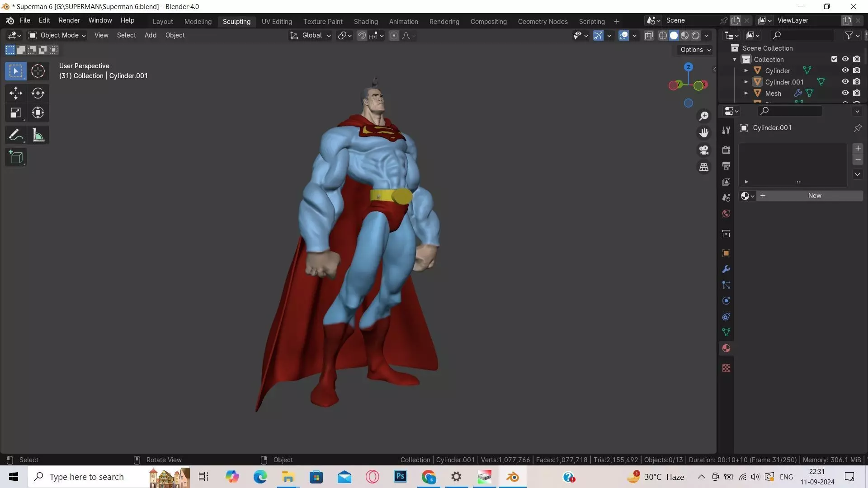868x488 pixels.
Task: Open the Tool properties tab
Action: click(x=726, y=131)
